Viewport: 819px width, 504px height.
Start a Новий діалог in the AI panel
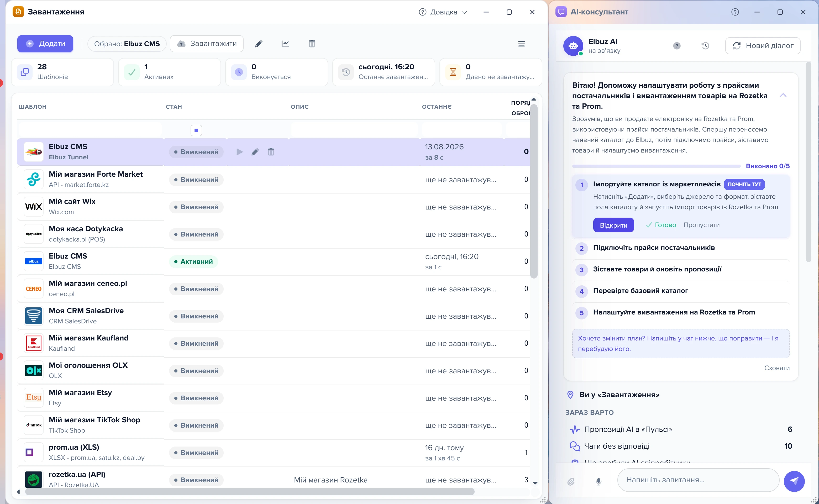[x=763, y=46]
